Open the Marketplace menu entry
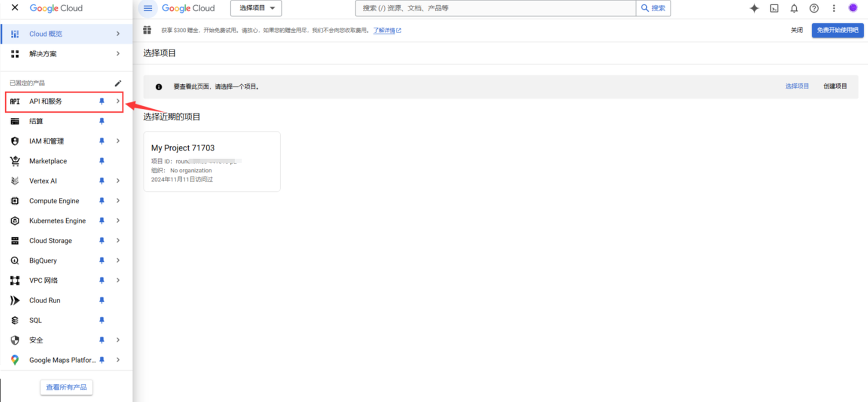 pyautogui.click(x=66, y=161)
